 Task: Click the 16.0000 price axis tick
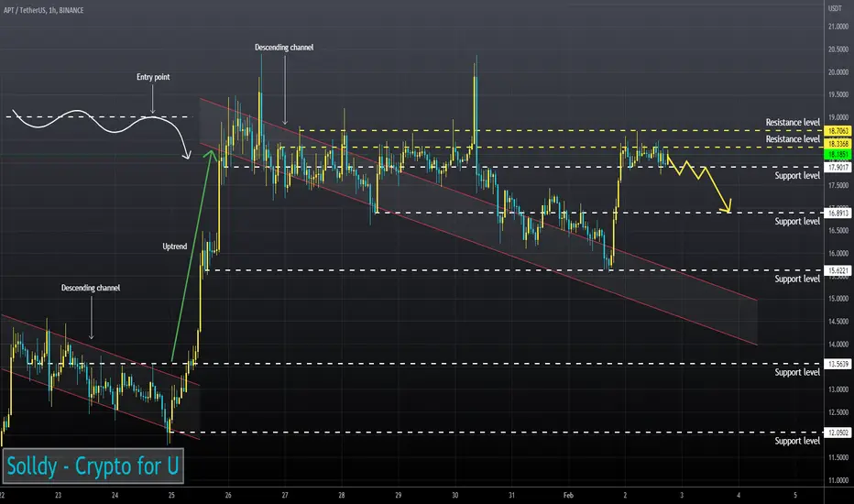tap(838, 253)
